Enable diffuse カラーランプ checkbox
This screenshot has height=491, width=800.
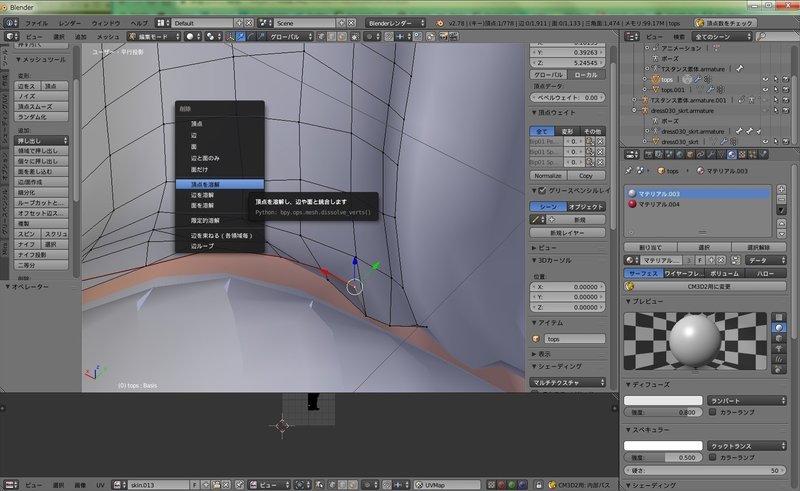pyautogui.click(x=712, y=412)
